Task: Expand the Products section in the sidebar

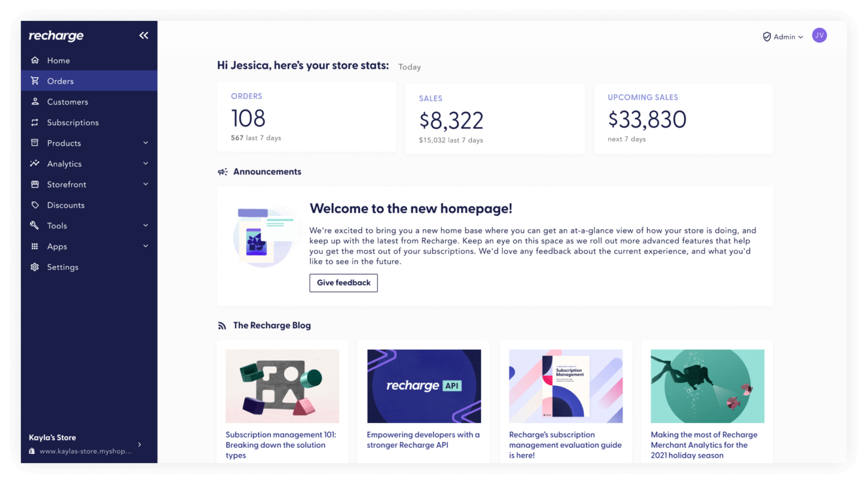Action: tap(145, 143)
